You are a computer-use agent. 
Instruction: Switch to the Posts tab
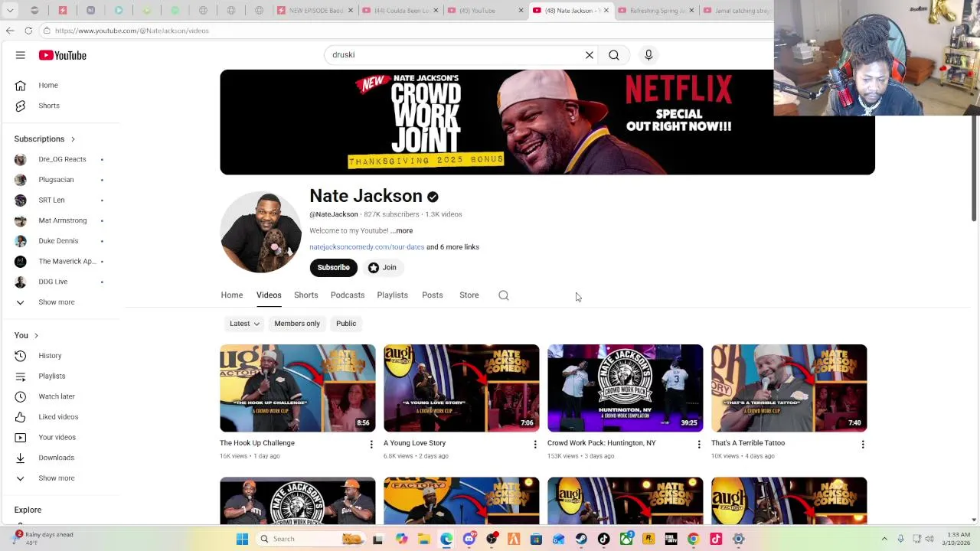coord(433,295)
